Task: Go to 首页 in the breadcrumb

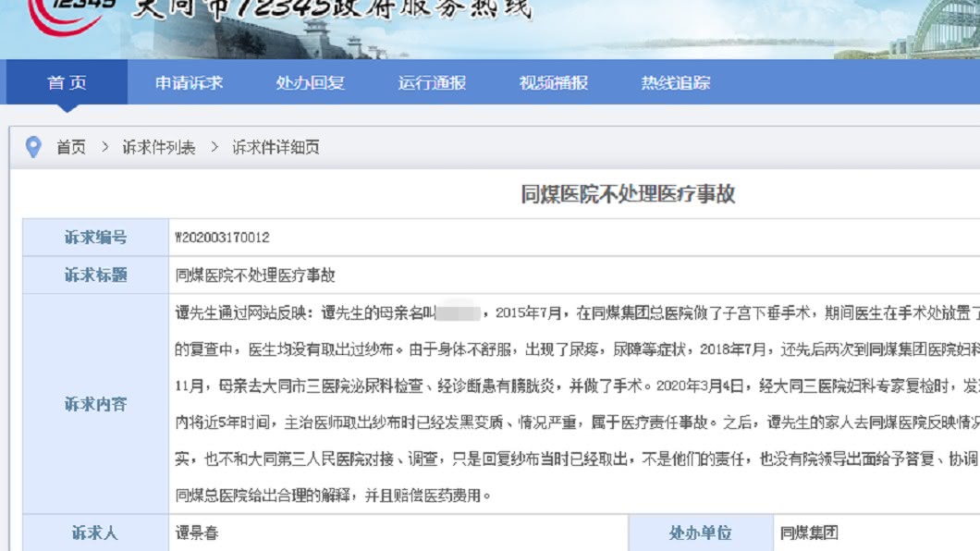Action: [x=70, y=147]
